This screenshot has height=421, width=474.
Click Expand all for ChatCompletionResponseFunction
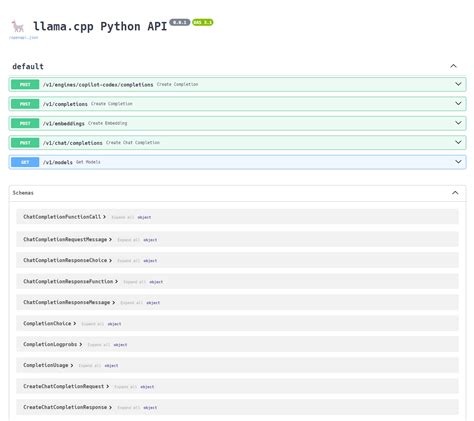(x=134, y=282)
